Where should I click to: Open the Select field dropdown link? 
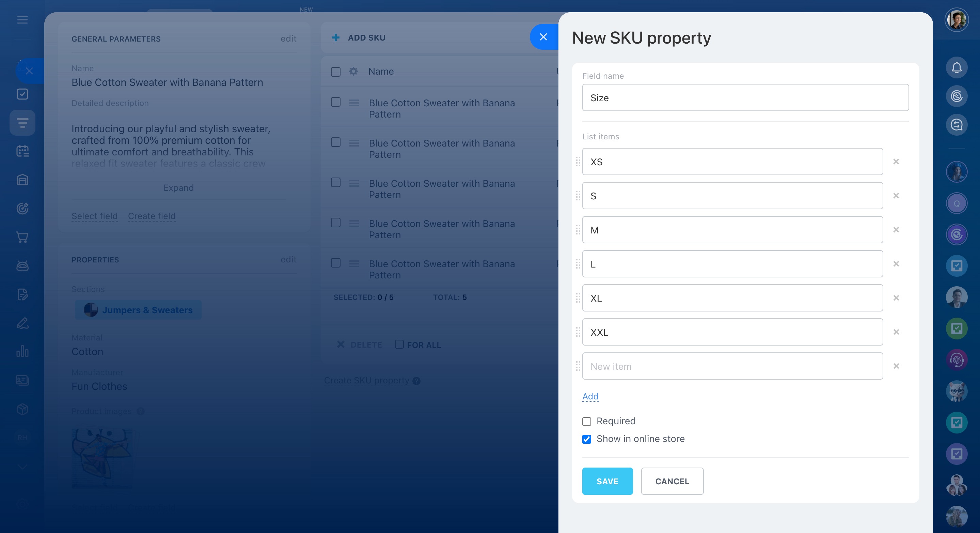click(94, 216)
